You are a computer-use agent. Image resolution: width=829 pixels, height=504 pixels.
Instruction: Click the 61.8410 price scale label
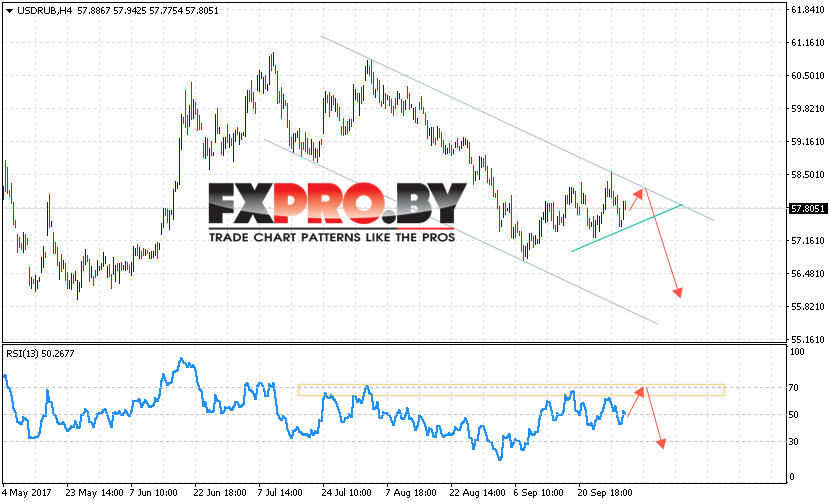tap(807, 10)
